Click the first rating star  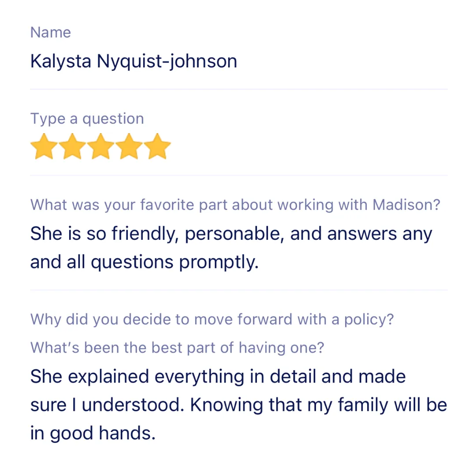44,146
